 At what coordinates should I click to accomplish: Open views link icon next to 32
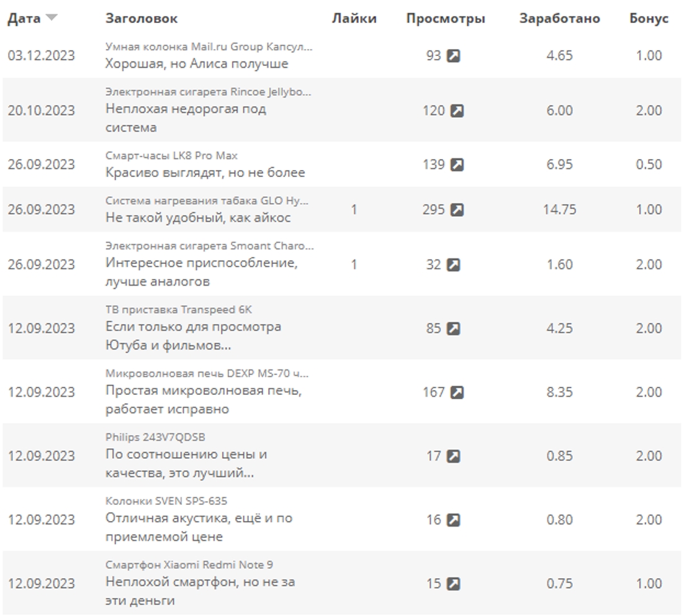(453, 265)
